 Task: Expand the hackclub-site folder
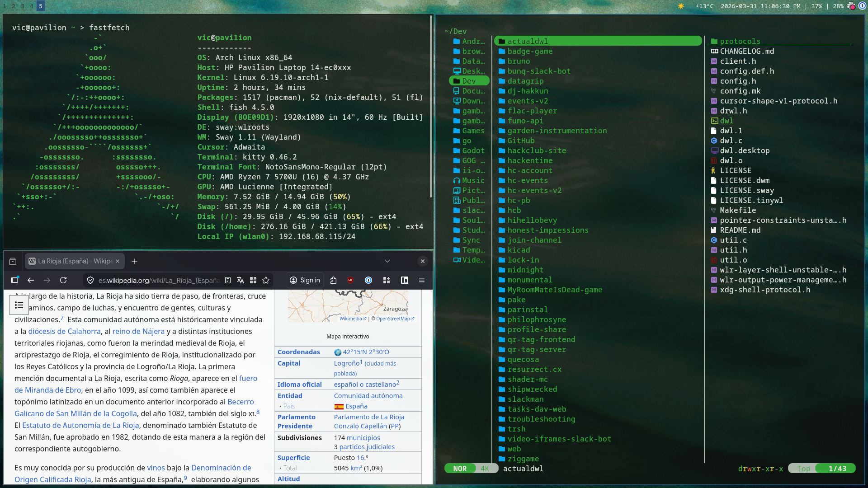coord(536,150)
